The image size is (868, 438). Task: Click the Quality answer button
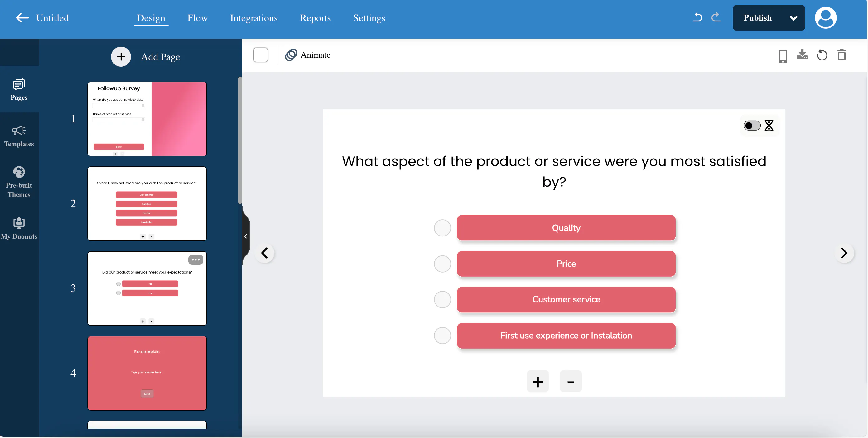point(566,228)
